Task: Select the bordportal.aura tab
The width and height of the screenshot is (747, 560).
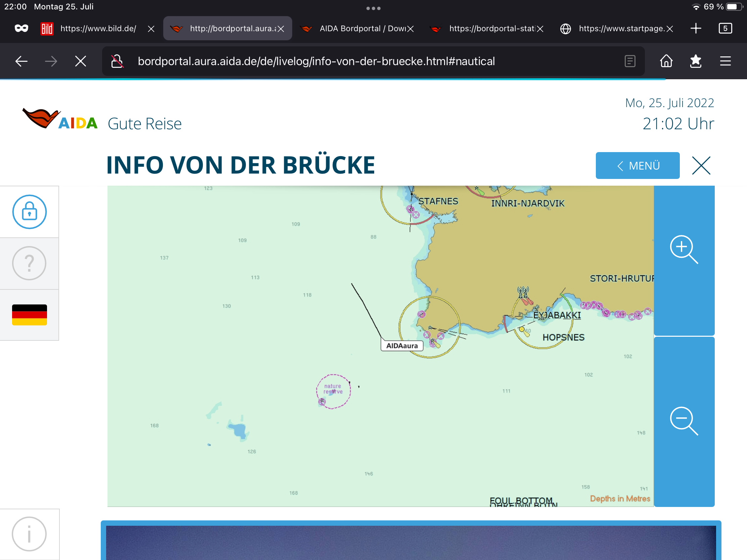Action: coord(228,28)
